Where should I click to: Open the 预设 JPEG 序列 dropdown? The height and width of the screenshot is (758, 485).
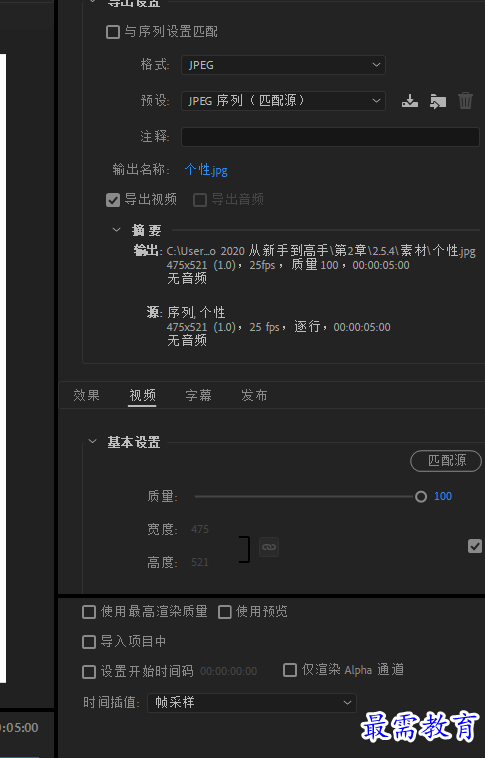pos(283,101)
